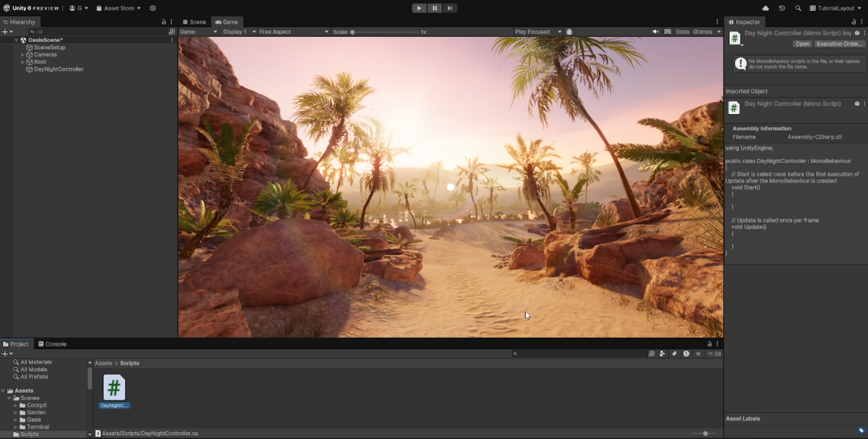Click the Hierarchy search field

tap(97, 32)
